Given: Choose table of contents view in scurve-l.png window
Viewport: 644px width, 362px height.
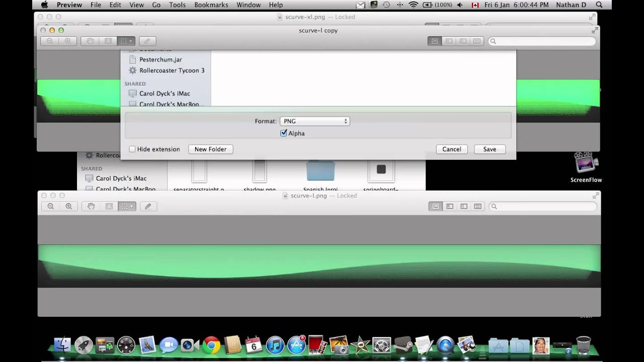Looking at the screenshot, I should (464, 206).
